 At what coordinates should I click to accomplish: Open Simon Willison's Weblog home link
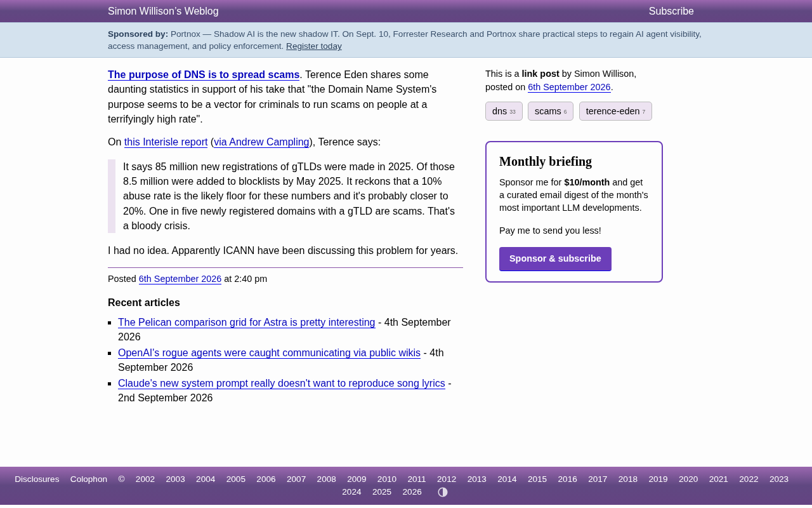tap(163, 11)
